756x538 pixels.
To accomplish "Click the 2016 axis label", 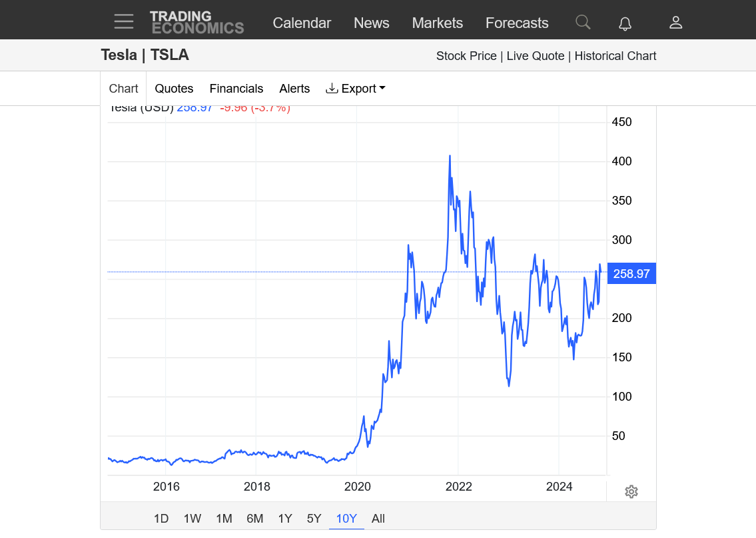I will click(167, 487).
